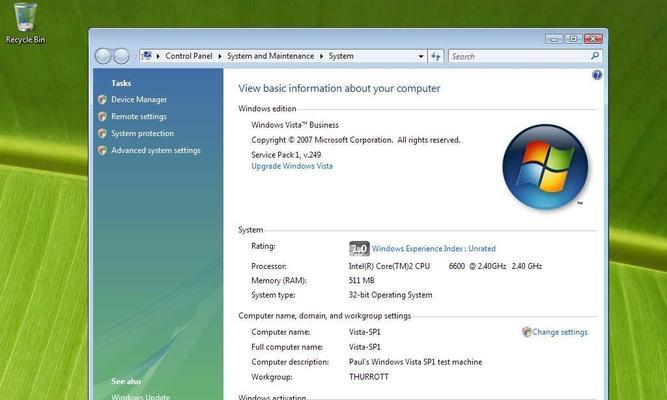Open Help with the blue question mark
This screenshot has height=400, width=667.
[x=597, y=75]
